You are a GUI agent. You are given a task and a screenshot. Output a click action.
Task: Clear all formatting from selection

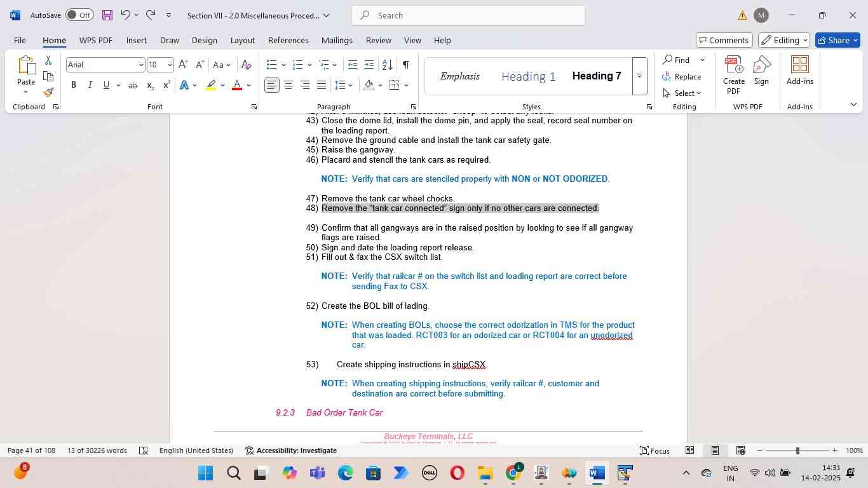(x=247, y=65)
